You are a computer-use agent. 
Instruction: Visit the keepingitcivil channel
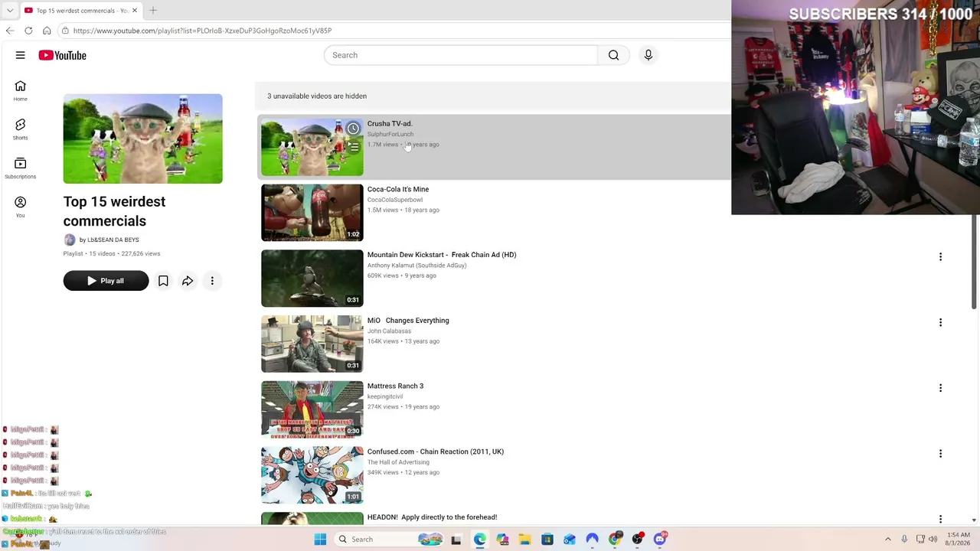pyautogui.click(x=385, y=396)
